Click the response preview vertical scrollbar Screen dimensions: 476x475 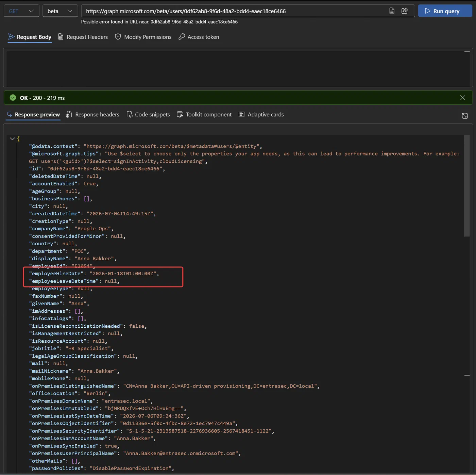467,186
